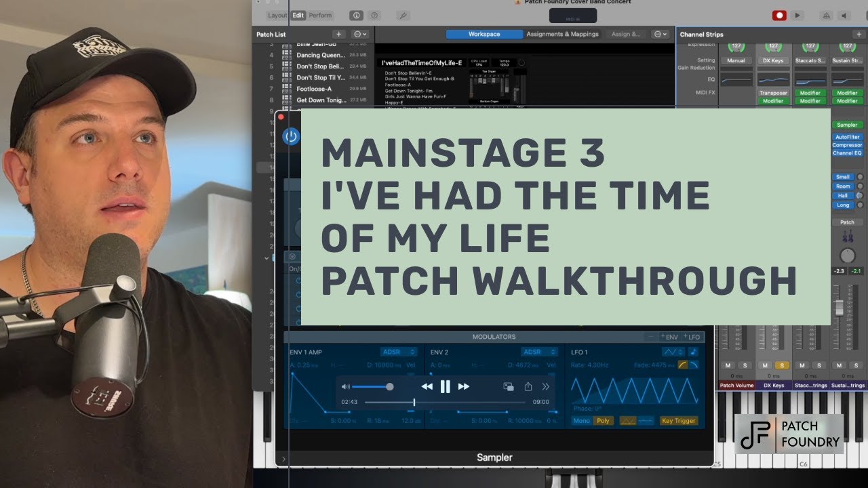
Task: Switch LFO 1 to Mono mode
Action: tap(582, 421)
